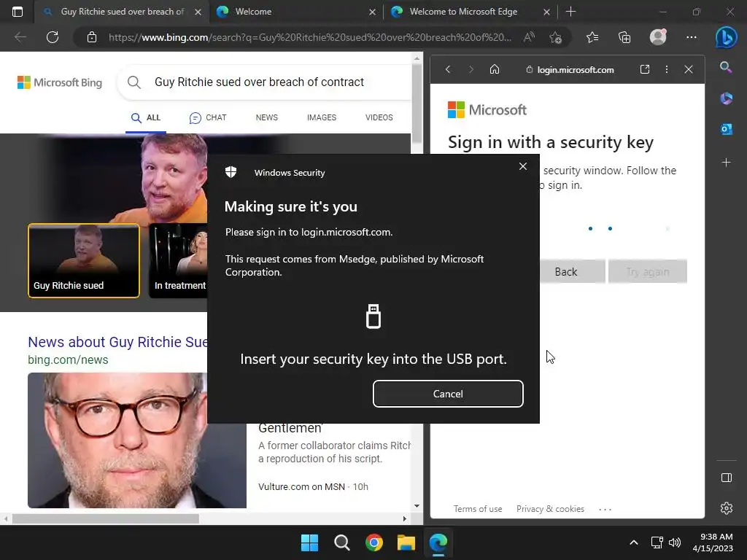The width and height of the screenshot is (747, 560).
Task: Close the Guy Ritchie sued tab
Action: pyautogui.click(x=198, y=12)
